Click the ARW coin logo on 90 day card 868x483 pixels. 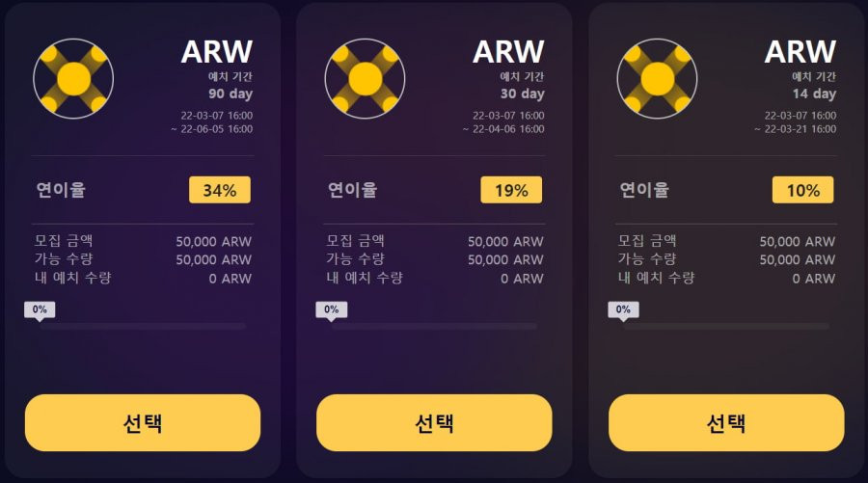click(x=73, y=78)
